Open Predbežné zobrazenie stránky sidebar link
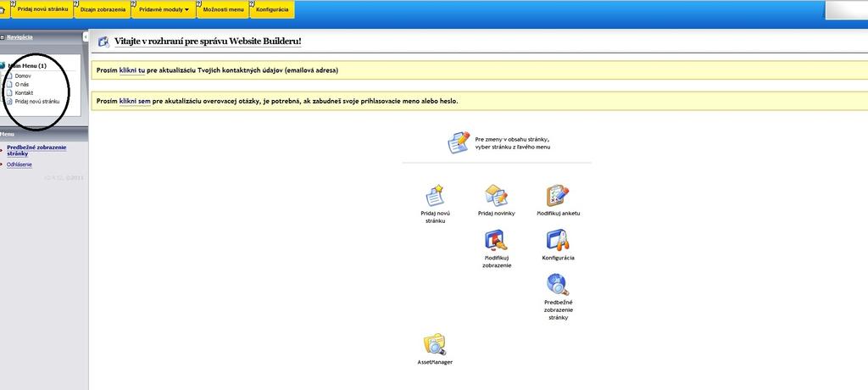 [36, 150]
